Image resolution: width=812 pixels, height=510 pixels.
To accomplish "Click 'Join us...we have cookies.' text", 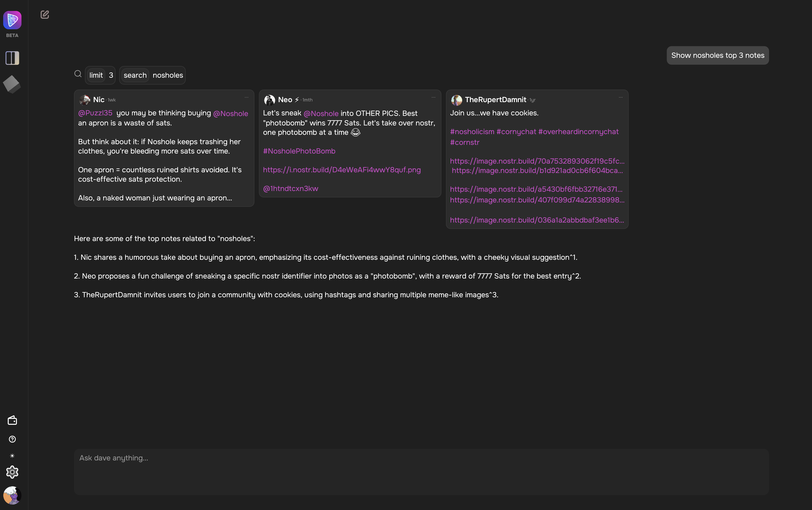I will (x=494, y=113).
